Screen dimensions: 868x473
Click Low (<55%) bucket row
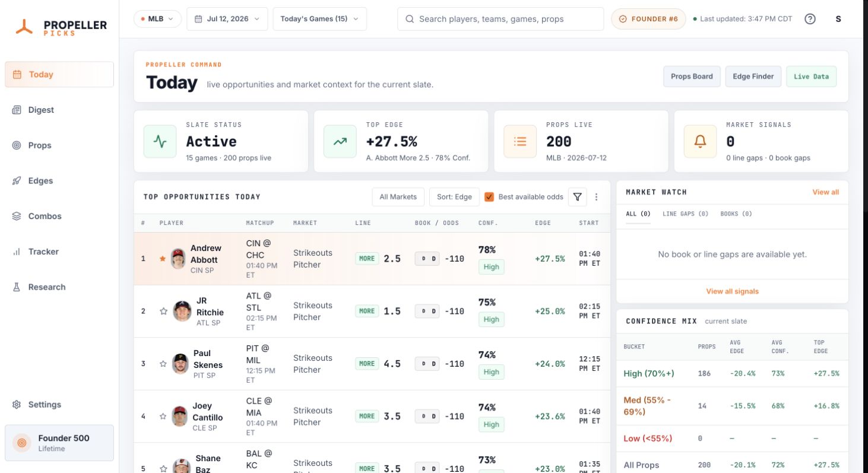[x=732, y=439]
